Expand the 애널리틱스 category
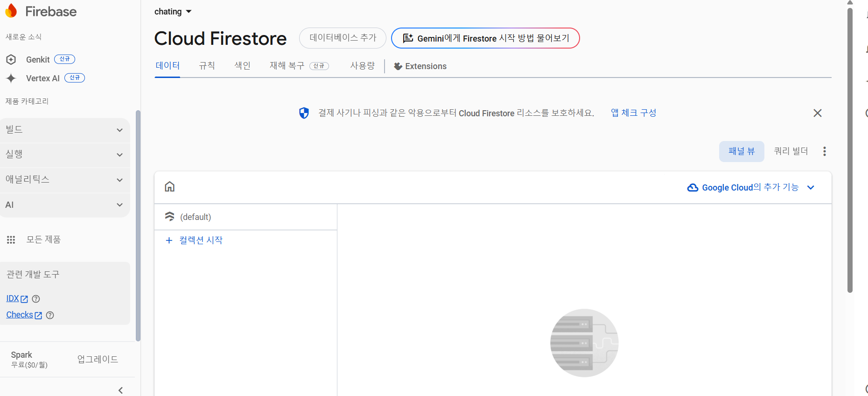Image resolution: width=868 pixels, height=396 pixels. pyautogui.click(x=65, y=180)
